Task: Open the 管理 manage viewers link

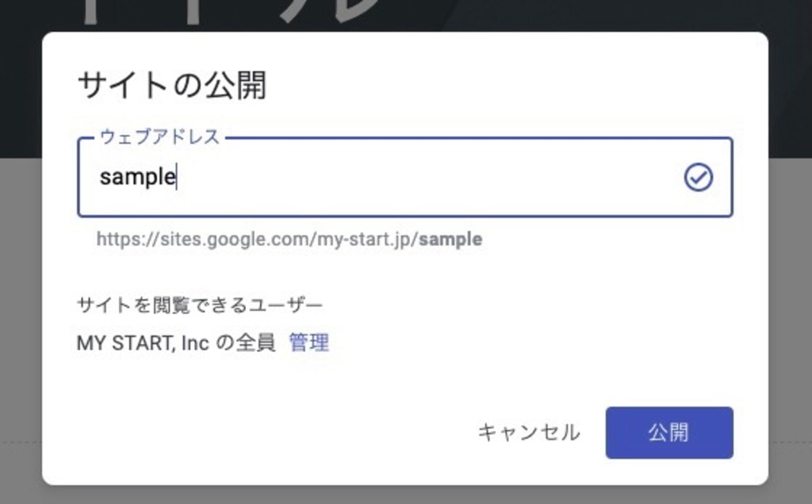Action: pos(308,342)
